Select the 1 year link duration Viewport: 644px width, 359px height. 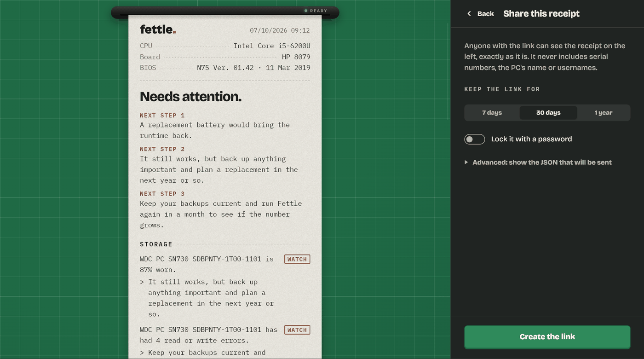[x=603, y=113]
